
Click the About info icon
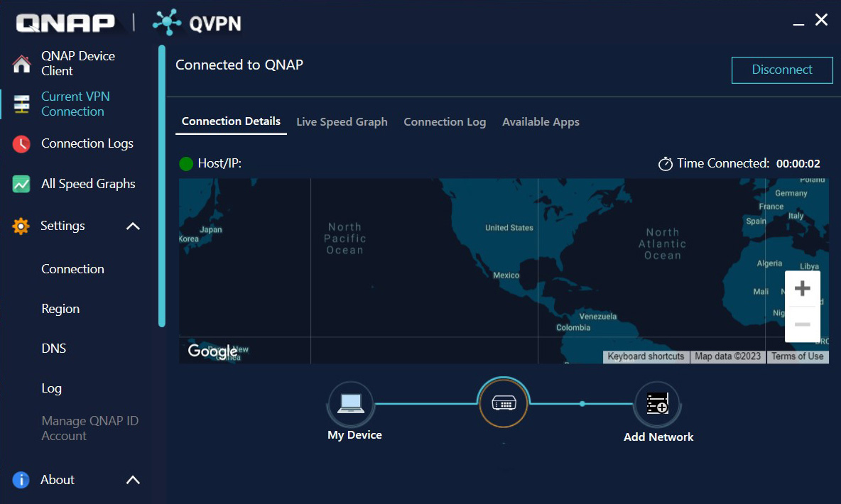[x=21, y=480]
